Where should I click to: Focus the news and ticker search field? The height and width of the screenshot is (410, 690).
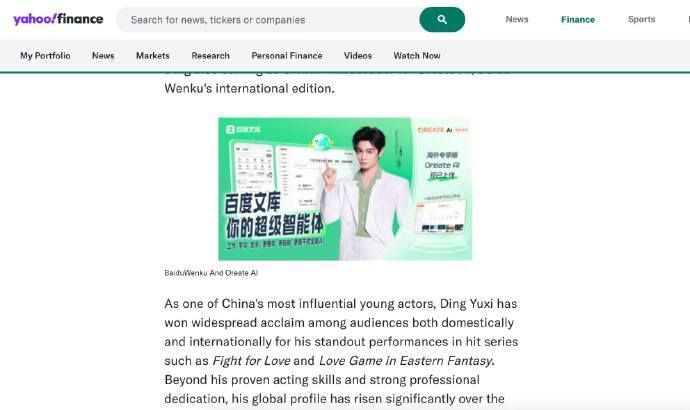point(268,19)
